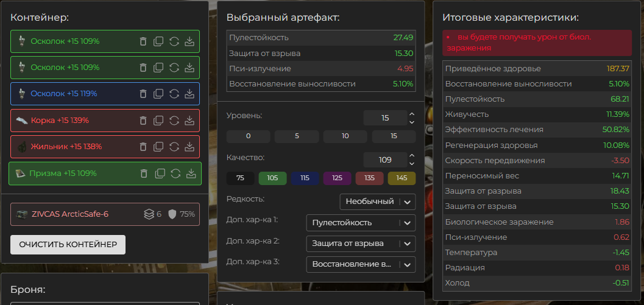Click Биологическое заражение row showing 1.86

click(537, 222)
